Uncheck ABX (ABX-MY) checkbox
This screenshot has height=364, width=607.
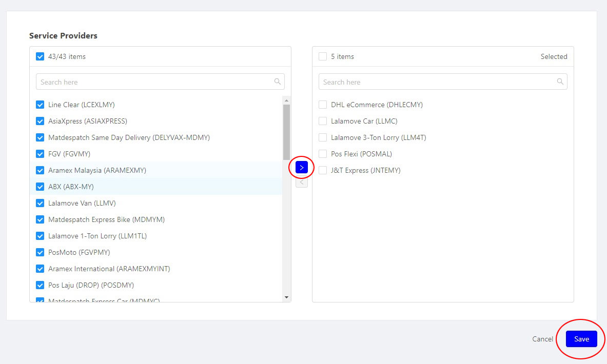[x=40, y=187]
